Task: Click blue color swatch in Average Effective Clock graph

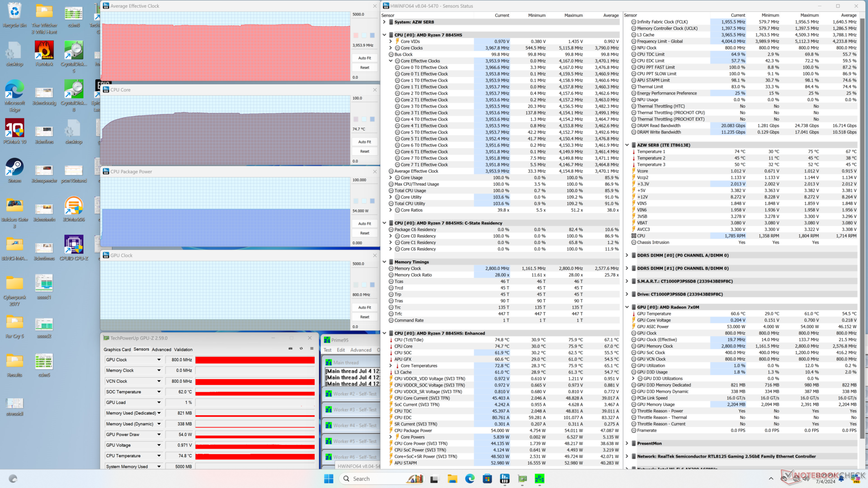Action: (x=372, y=35)
